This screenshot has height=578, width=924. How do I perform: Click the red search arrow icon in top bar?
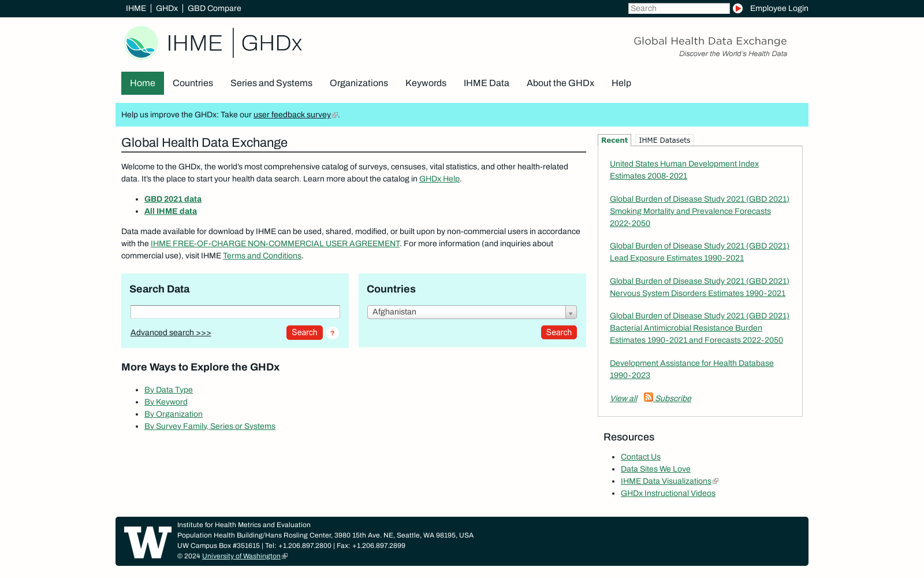(x=737, y=8)
